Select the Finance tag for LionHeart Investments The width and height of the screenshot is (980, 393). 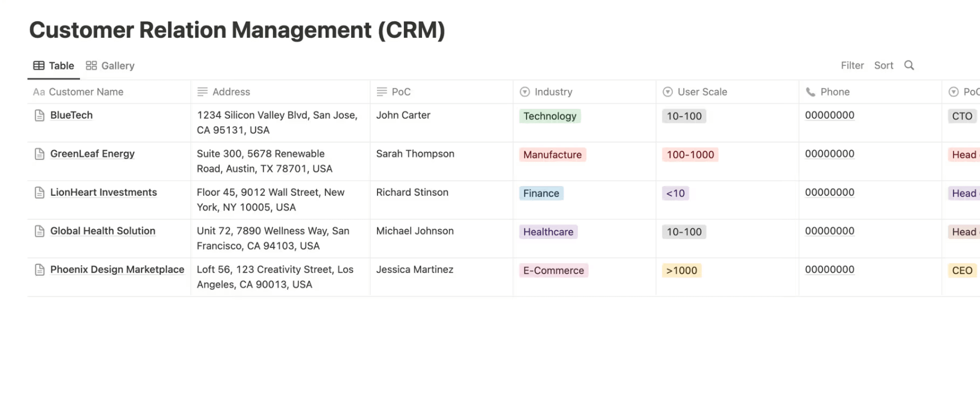541,193
